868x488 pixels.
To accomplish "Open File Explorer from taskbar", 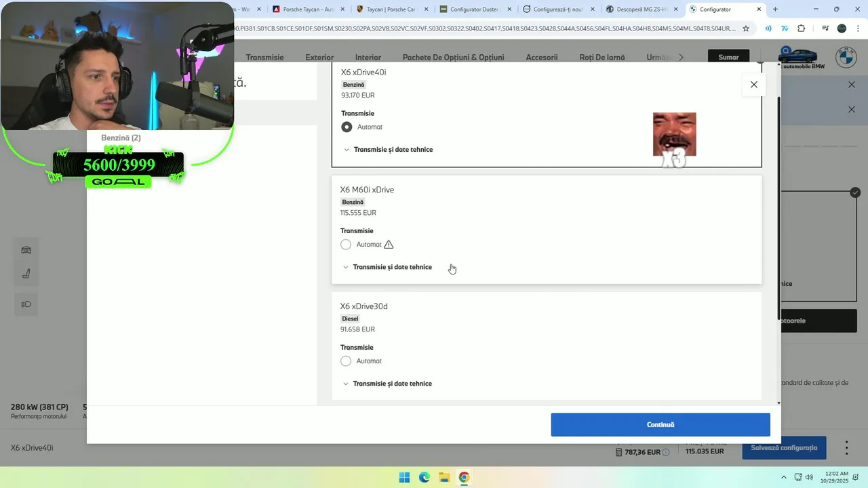I will [444, 477].
